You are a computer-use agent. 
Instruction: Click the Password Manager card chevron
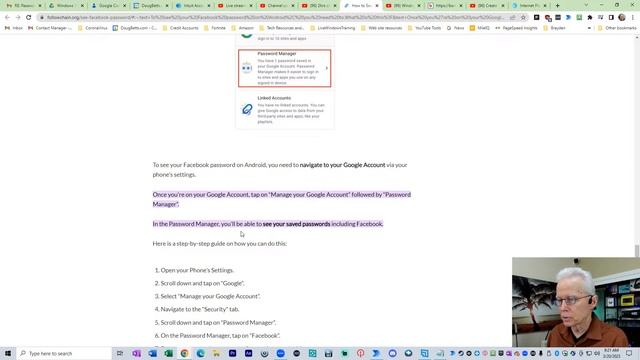tap(327, 68)
